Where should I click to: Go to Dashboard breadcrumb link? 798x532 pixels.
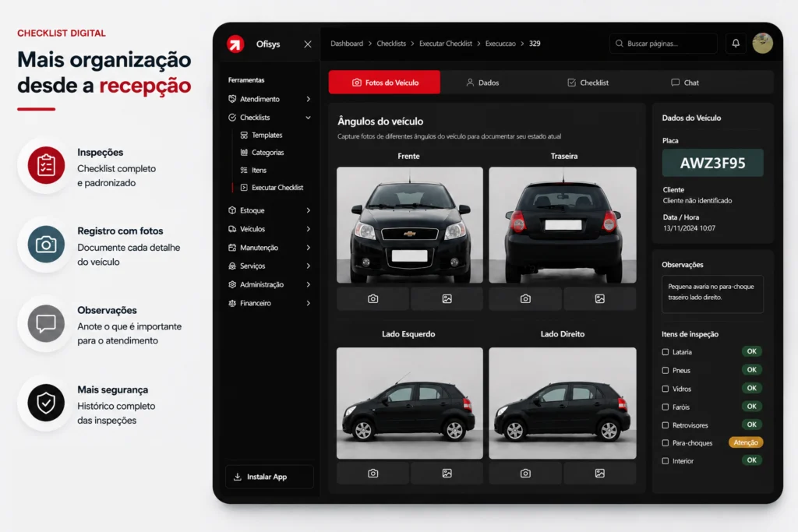tap(347, 44)
